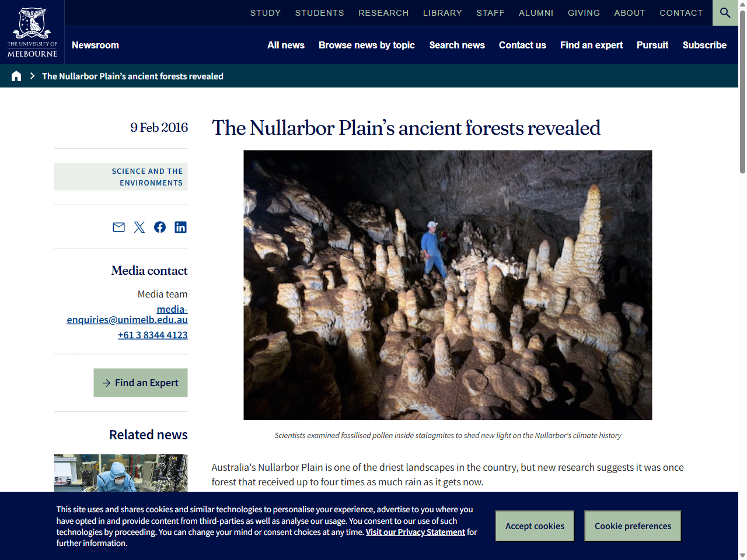Share the article via email icon
Viewport: 747px width, 560px height.
click(118, 227)
